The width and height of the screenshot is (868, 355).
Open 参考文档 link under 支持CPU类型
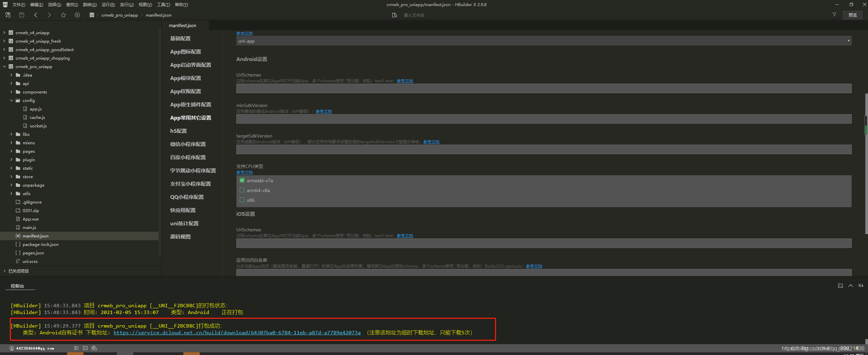click(x=244, y=172)
